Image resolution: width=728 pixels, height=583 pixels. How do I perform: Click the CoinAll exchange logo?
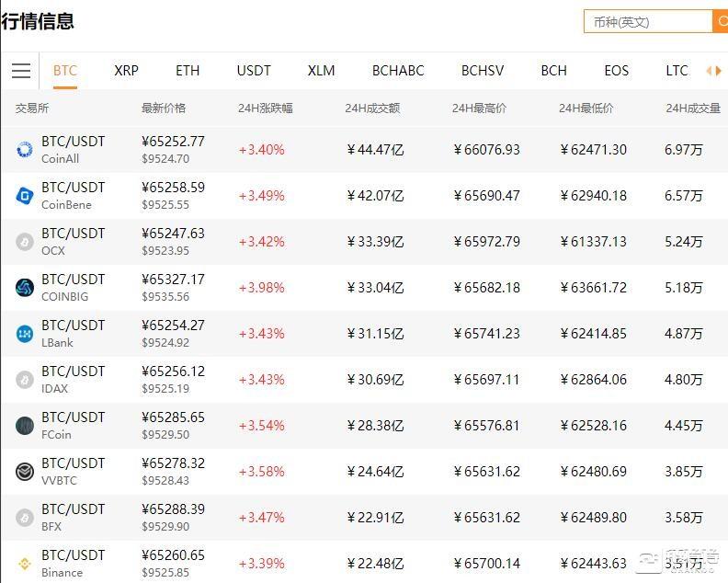[x=25, y=150]
